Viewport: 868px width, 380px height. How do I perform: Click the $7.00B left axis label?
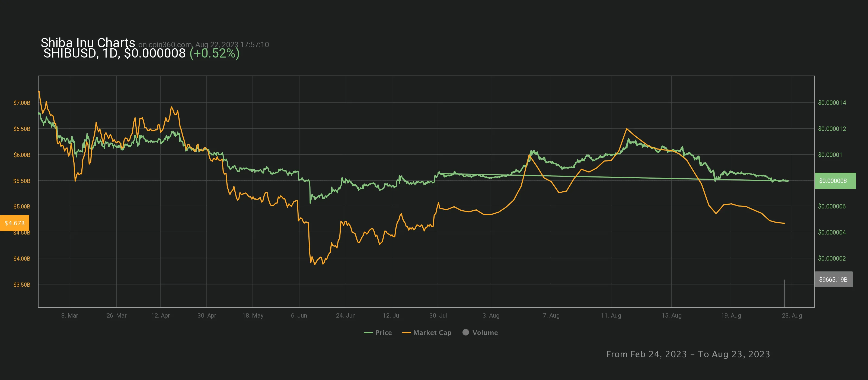22,103
